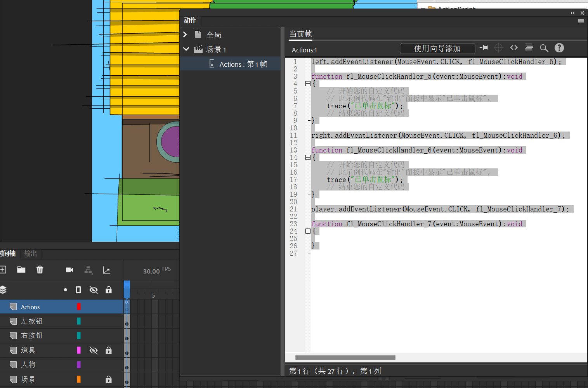Add a camera layer in timeline

point(69,270)
